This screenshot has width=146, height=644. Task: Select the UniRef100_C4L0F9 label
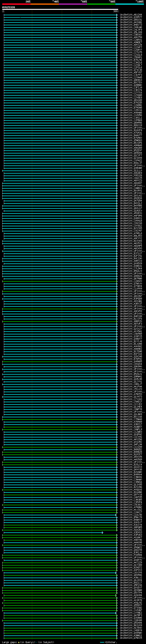[x=131, y=30]
